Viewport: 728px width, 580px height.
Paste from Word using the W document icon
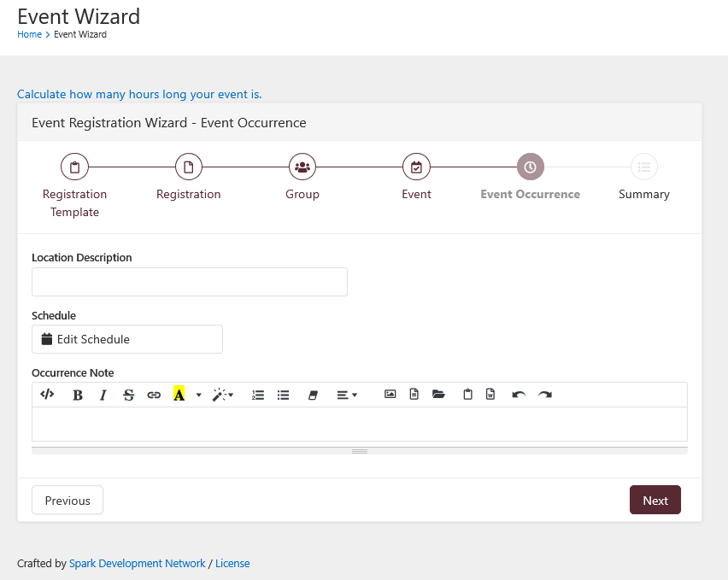pos(490,395)
